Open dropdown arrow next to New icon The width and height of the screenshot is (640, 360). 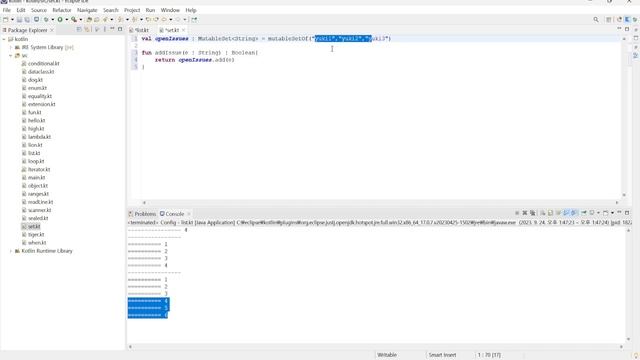click(x=12, y=20)
